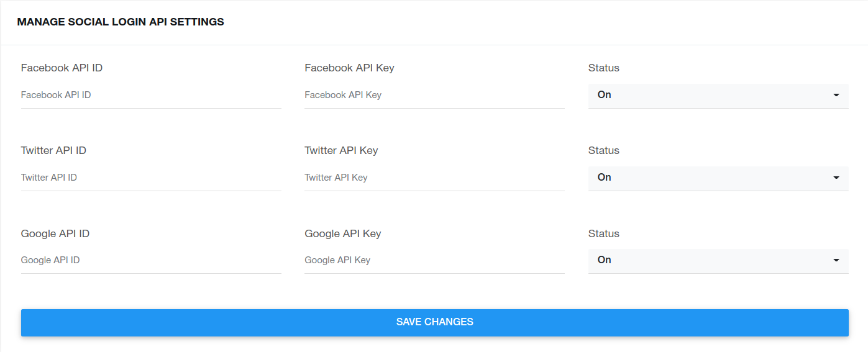868x352 pixels.
Task: Click the "Facebook API ID" label text
Action: tap(62, 68)
